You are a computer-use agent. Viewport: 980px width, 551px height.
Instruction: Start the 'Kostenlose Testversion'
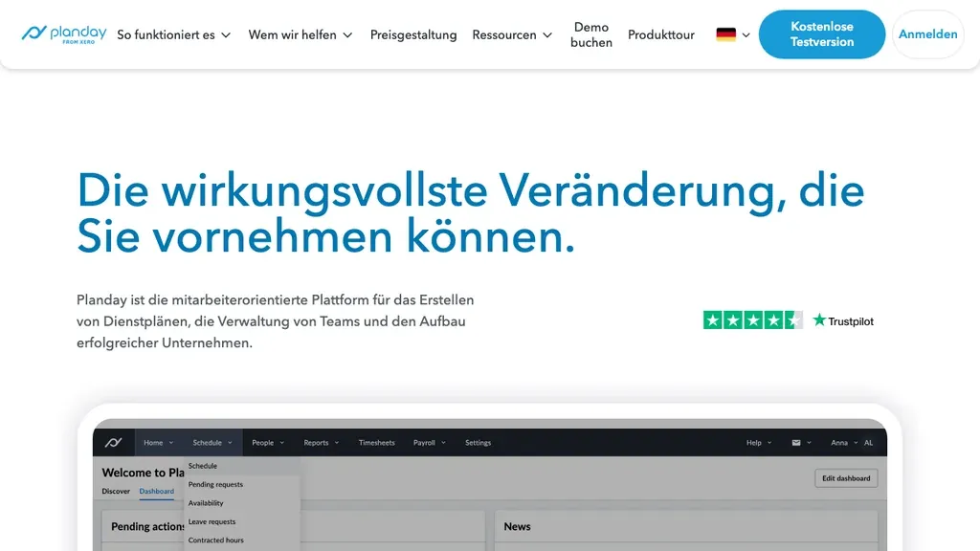[x=822, y=34]
